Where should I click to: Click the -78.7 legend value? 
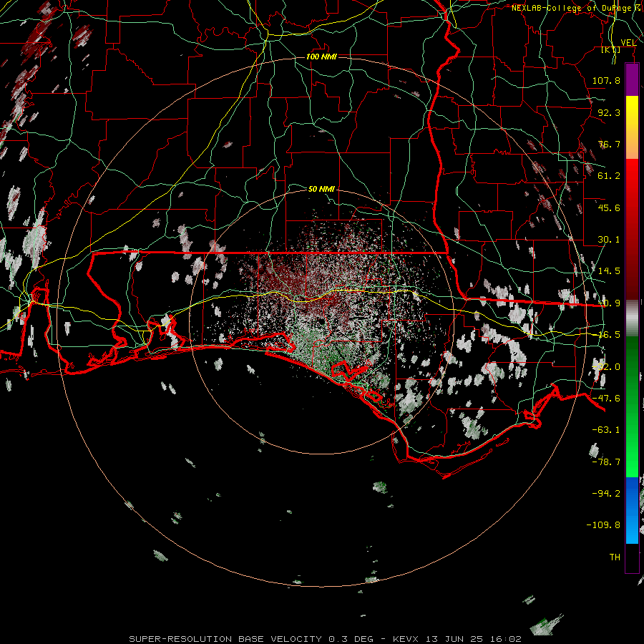(606, 462)
